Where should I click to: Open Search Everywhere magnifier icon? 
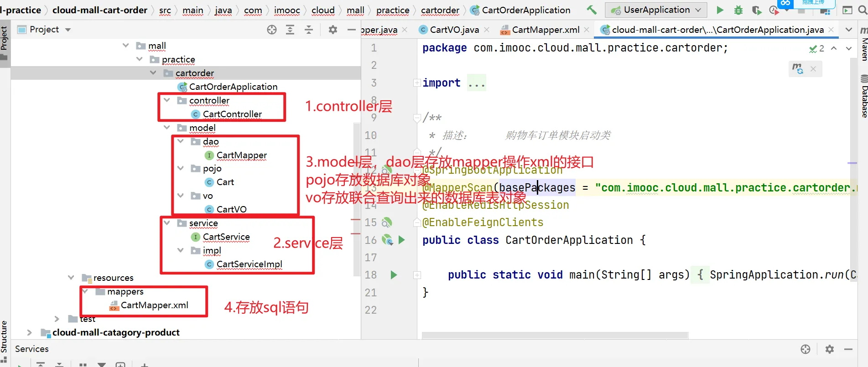point(863,10)
